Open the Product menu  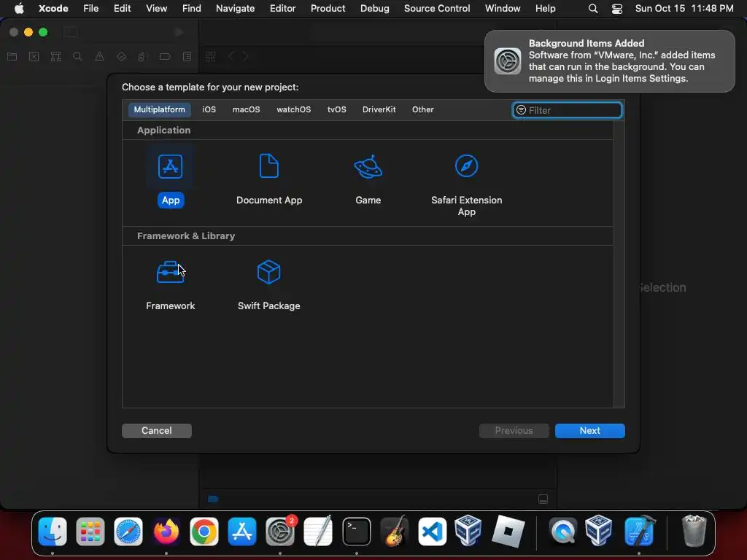328,8
